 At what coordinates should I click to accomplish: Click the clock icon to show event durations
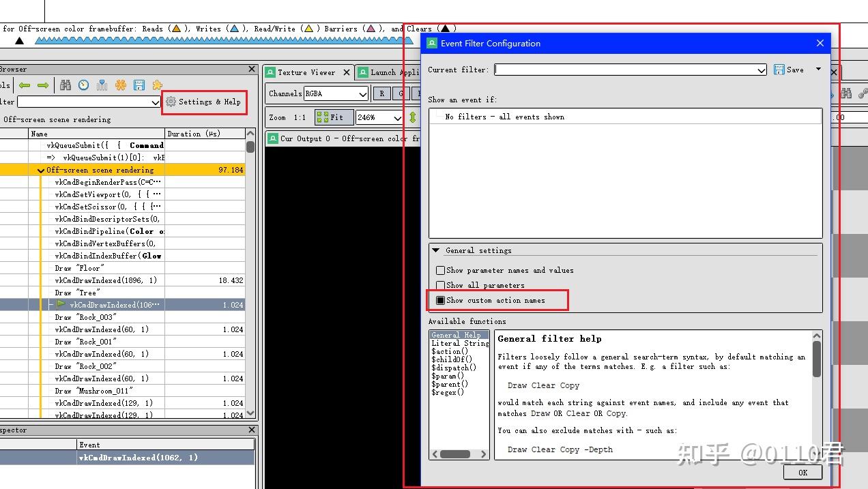[83, 85]
